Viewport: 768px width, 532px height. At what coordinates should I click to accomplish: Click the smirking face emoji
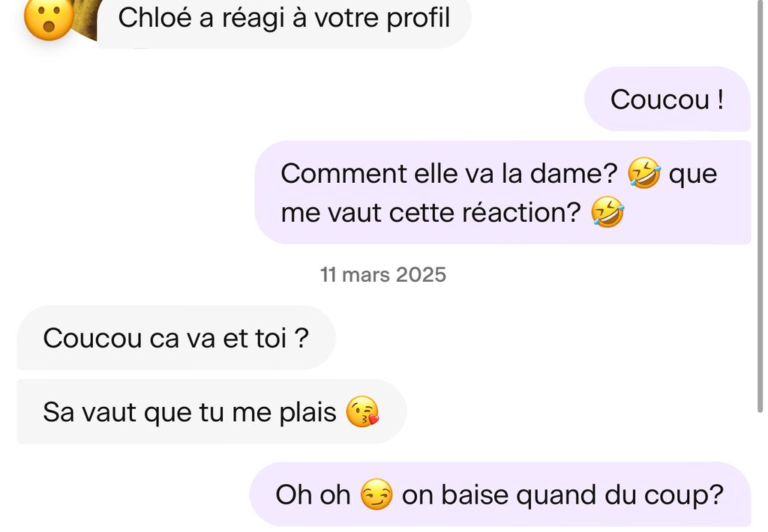[376, 495]
